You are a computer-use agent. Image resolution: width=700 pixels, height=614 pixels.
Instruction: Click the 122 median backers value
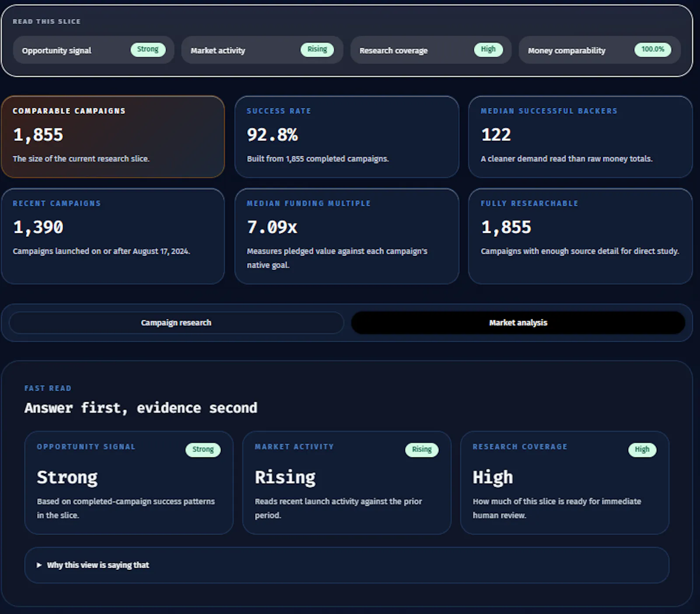(x=496, y=135)
